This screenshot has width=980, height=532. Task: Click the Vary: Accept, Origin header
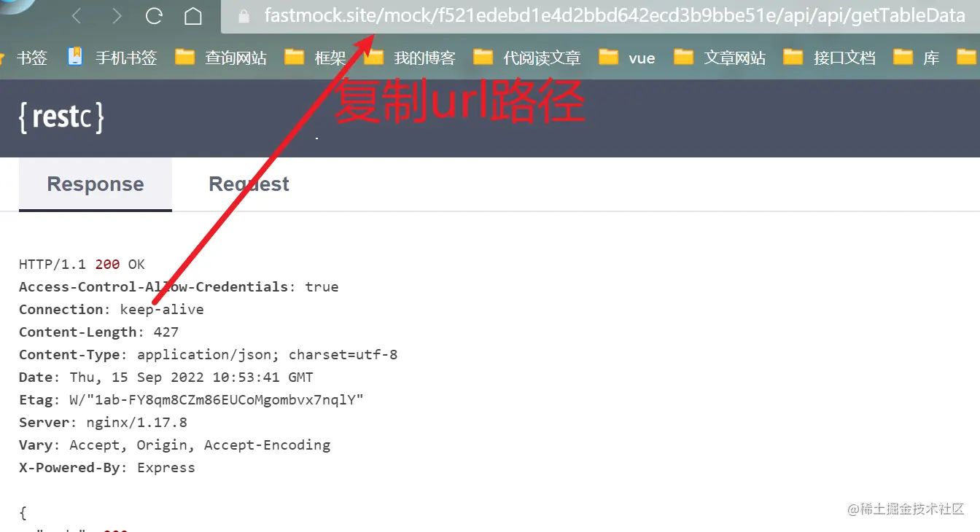pyautogui.click(x=174, y=445)
